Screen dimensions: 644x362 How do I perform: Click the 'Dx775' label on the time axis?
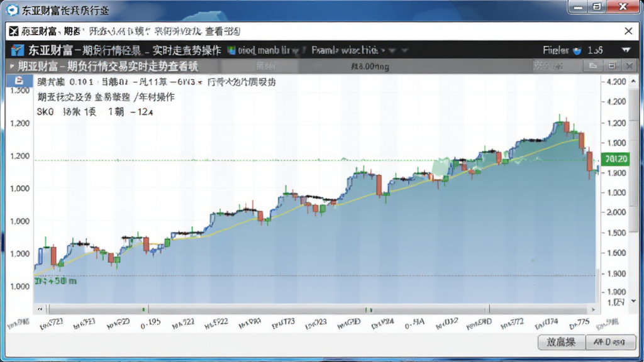click(579, 324)
